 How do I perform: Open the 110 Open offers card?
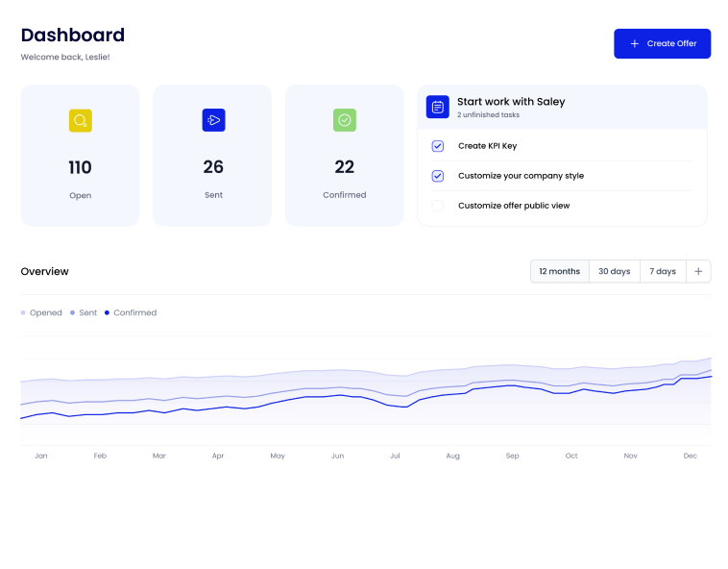(x=81, y=156)
